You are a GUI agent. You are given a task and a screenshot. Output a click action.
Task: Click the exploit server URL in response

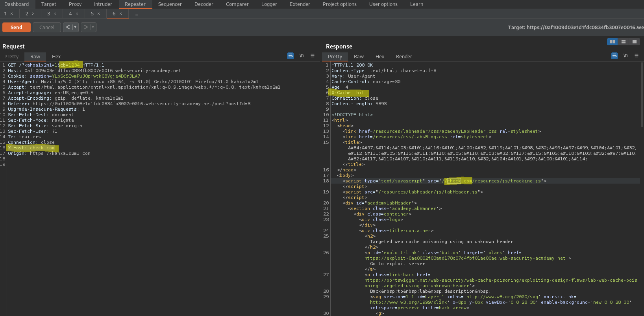point(465,258)
